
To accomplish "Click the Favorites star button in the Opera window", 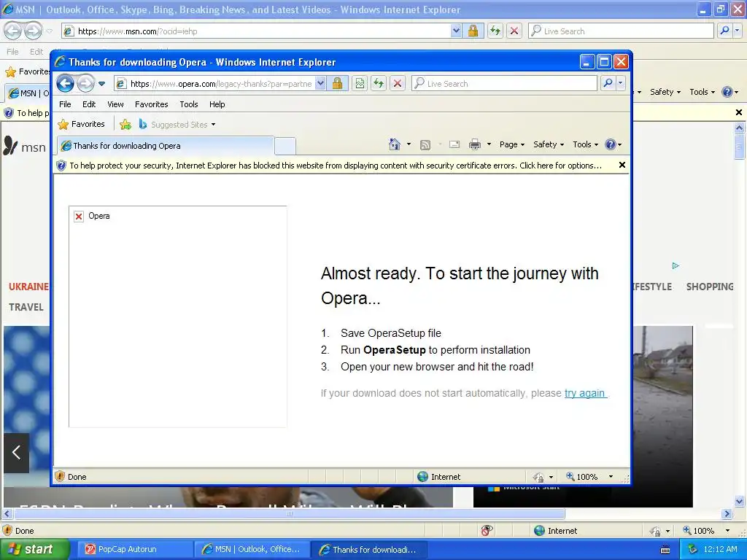I will (x=81, y=124).
